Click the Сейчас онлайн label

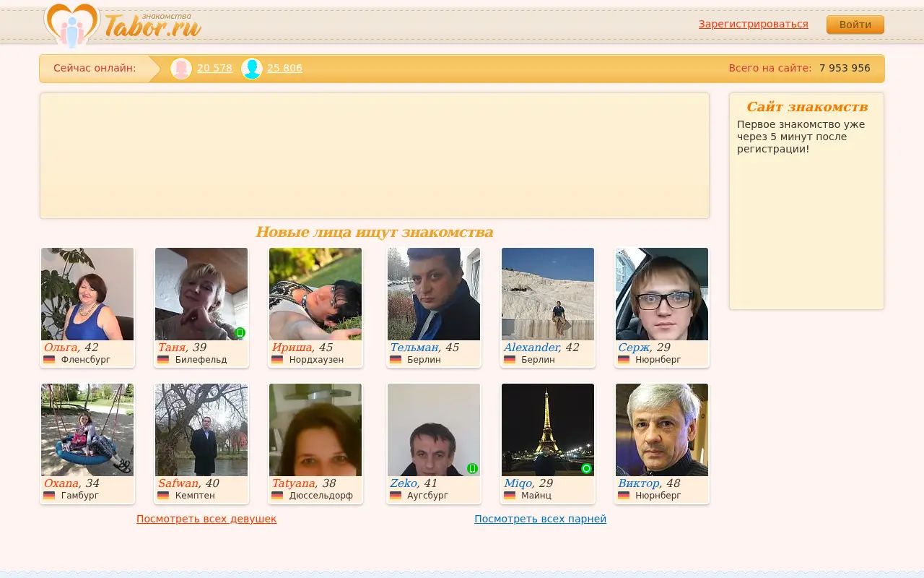point(95,69)
